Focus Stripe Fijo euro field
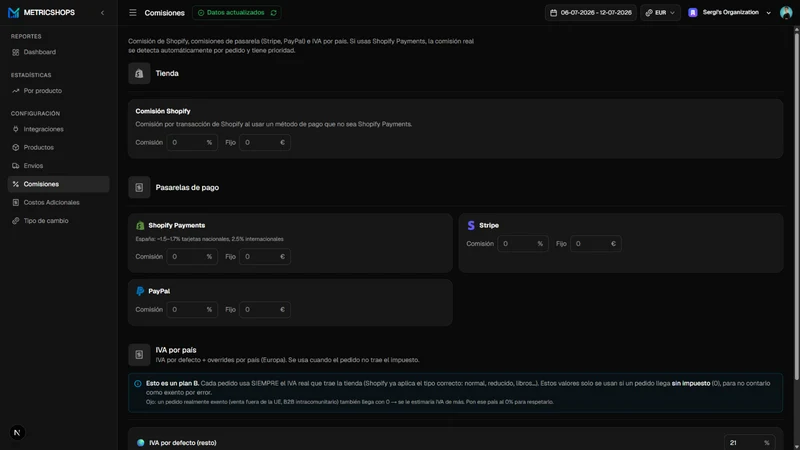The height and width of the screenshot is (450, 800). [596, 244]
